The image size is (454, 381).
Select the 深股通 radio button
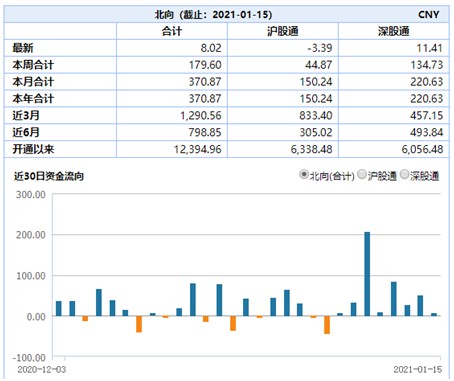[x=404, y=174]
